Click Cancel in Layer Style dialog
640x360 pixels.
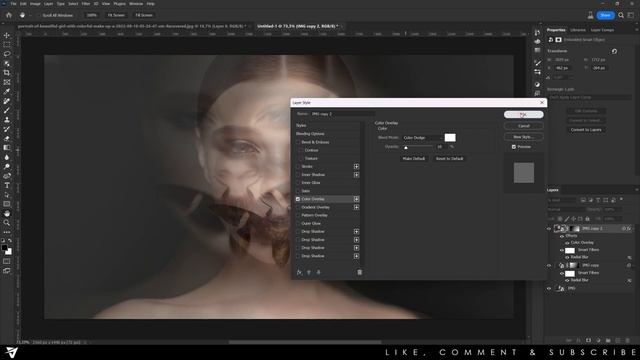tap(524, 126)
